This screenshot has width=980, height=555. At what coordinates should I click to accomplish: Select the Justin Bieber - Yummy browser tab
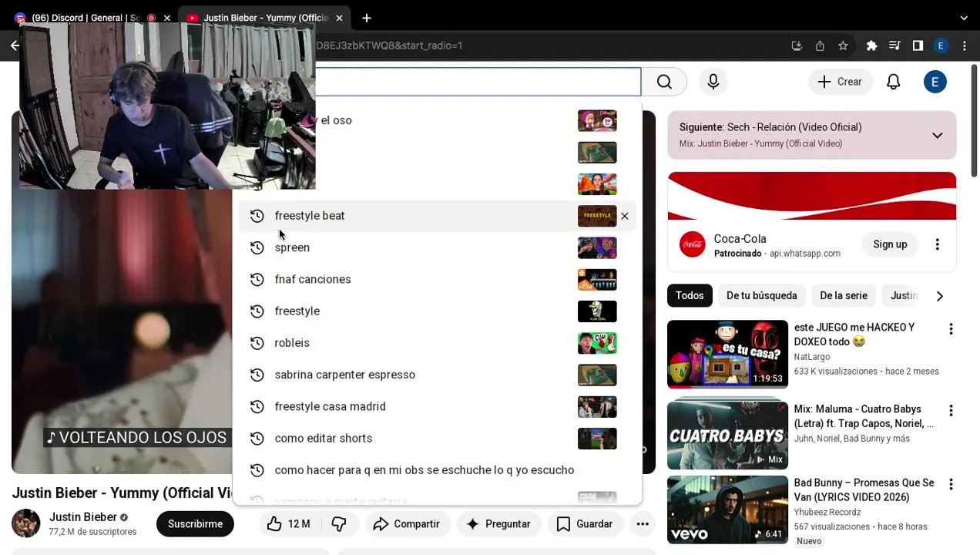(x=265, y=18)
